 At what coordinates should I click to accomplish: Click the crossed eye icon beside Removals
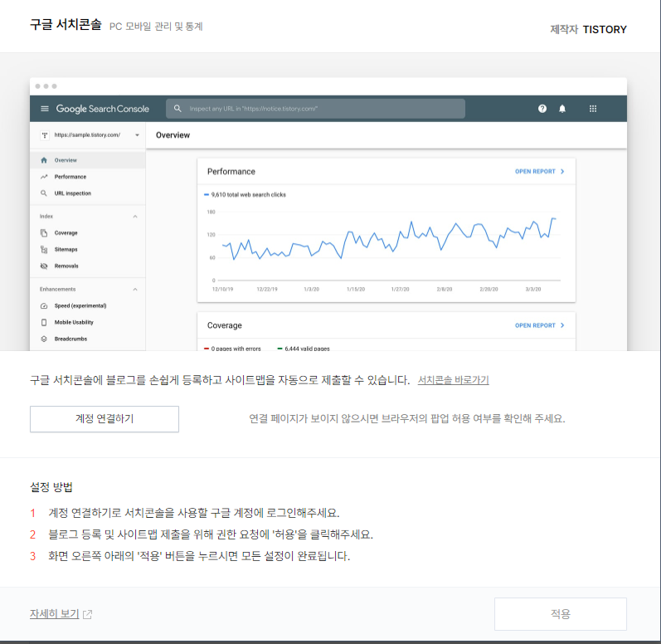pyautogui.click(x=44, y=266)
